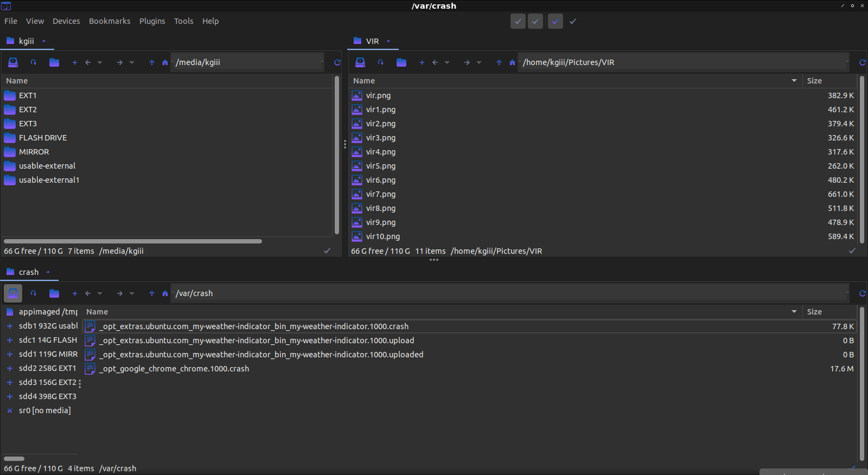Refresh the /var/crash panel
The image size is (868, 475).
tap(863, 293)
